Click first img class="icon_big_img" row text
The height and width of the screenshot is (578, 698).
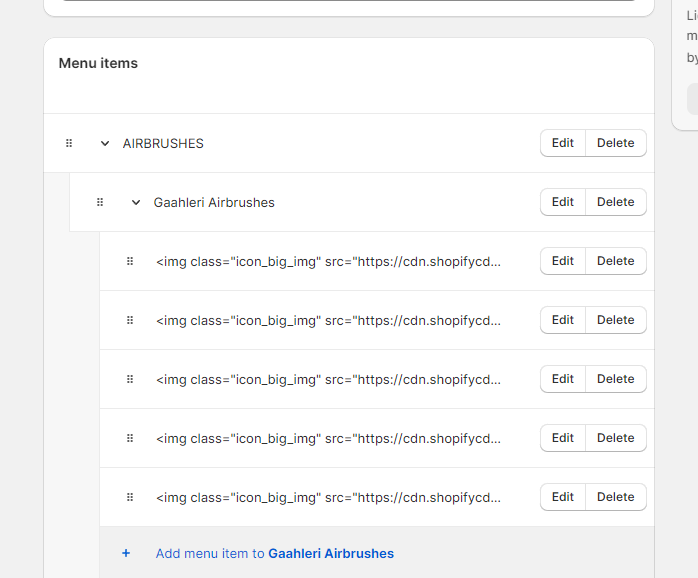point(329,262)
